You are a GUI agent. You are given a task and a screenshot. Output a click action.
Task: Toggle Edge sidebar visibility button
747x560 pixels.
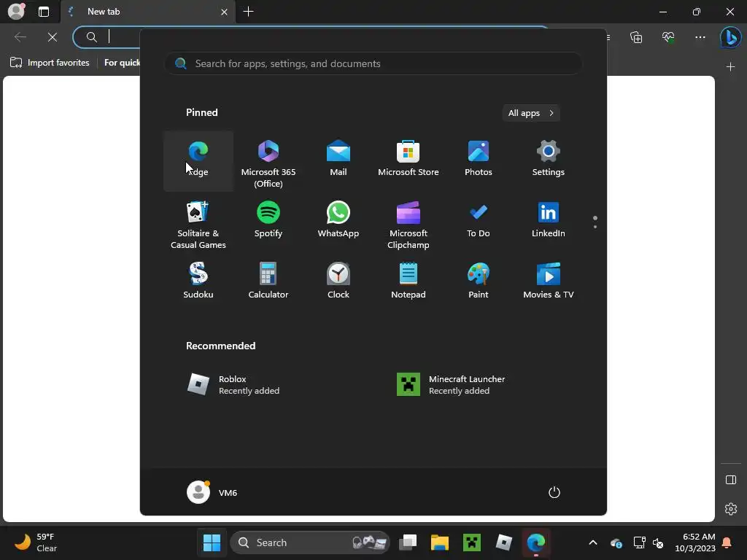point(731,480)
